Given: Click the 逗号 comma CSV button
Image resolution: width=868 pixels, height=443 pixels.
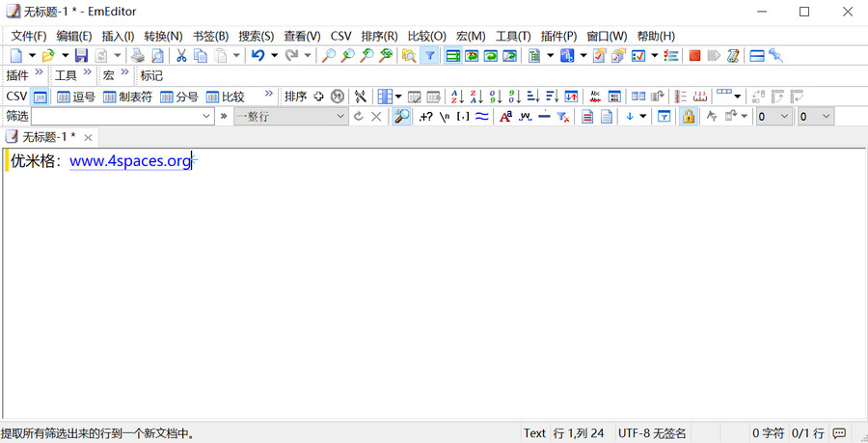Looking at the screenshot, I should point(76,97).
